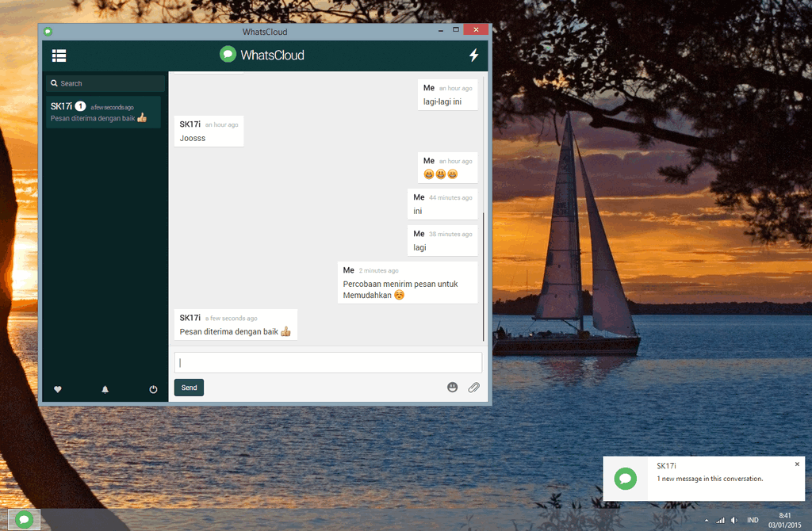812x531 pixels.
Task: Click the paperclip attachment icon
Action: (474, 387)
